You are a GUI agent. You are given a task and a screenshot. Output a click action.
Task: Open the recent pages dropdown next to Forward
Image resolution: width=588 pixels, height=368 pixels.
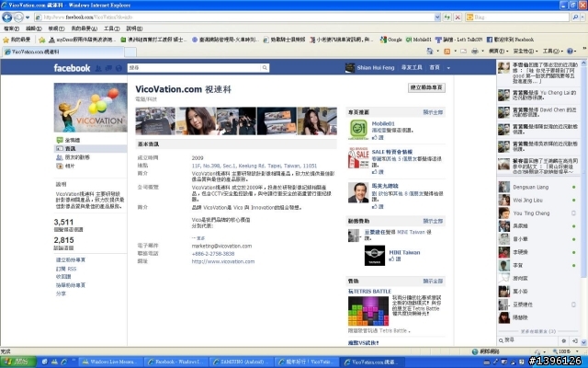[x=28, y=17]
